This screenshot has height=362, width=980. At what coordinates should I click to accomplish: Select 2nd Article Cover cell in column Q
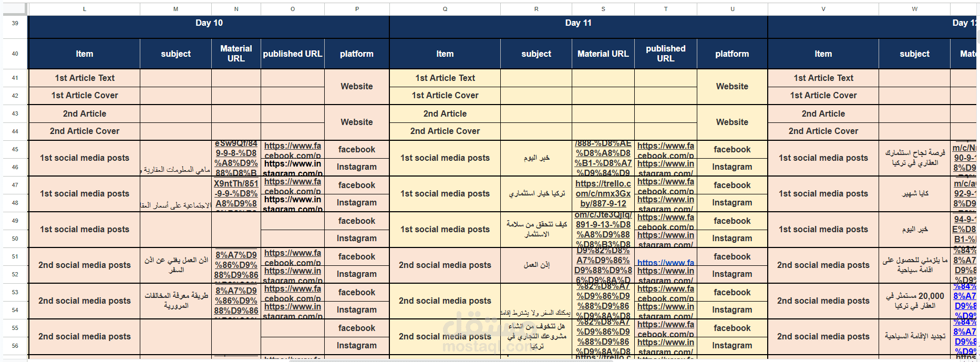445,131
